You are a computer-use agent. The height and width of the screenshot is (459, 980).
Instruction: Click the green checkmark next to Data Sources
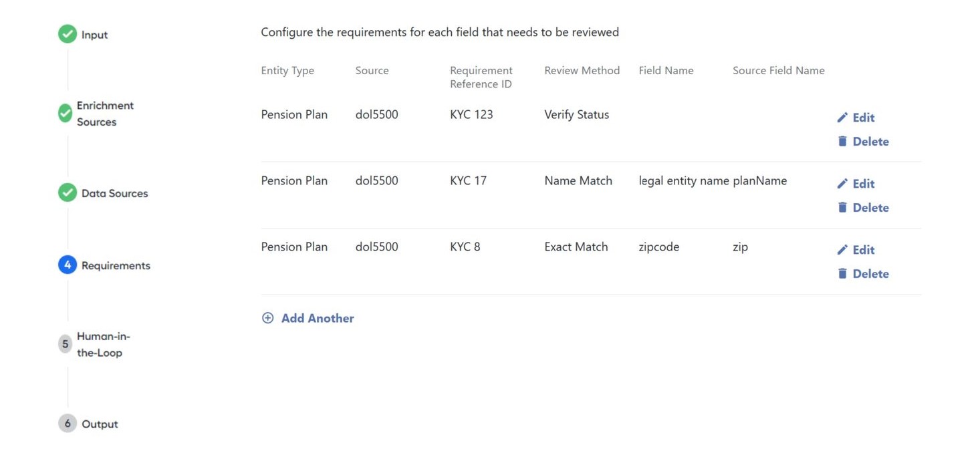67,192
